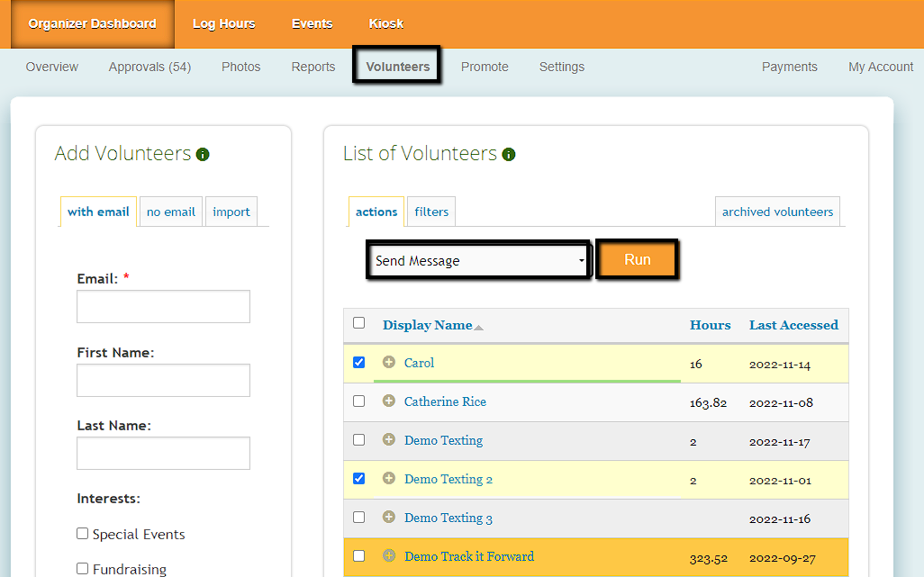Click the Email input field
The height and width of the screenshot is (577, 924).
[x=163, y=306]
